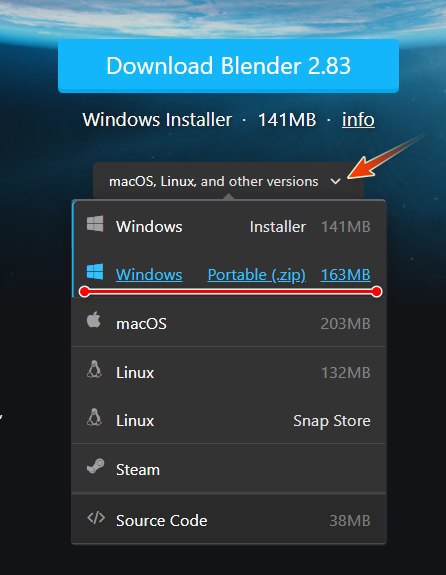Click the Download Blender 2.83 button
Viewport: 446px width, 575px height.
click(228, 66)
